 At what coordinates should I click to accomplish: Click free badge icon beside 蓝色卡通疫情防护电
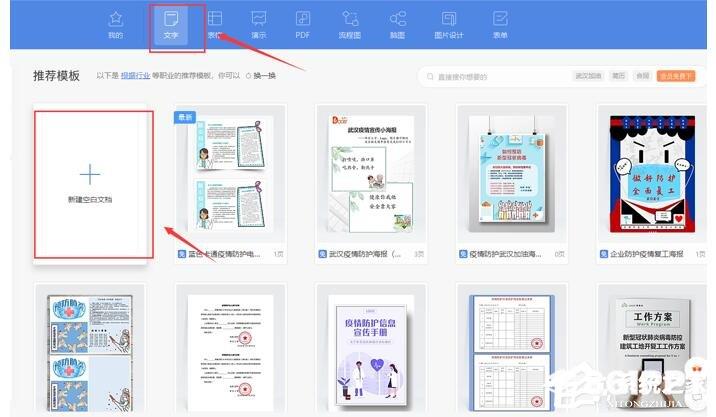(182, 254)
